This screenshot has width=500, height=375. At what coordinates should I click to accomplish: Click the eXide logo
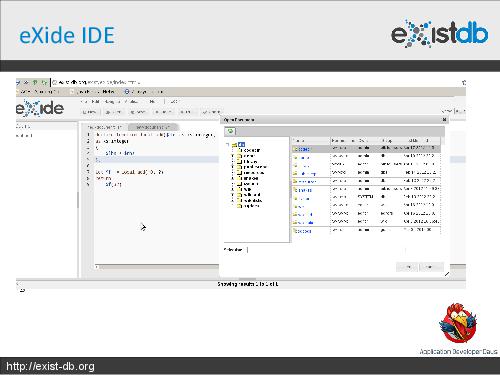point(40,108)
